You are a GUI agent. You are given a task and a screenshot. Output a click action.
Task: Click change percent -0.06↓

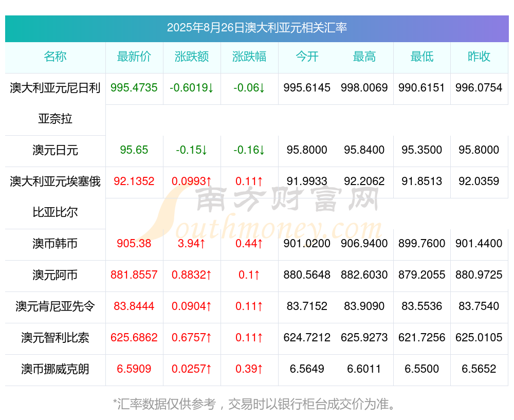[249, 88]
